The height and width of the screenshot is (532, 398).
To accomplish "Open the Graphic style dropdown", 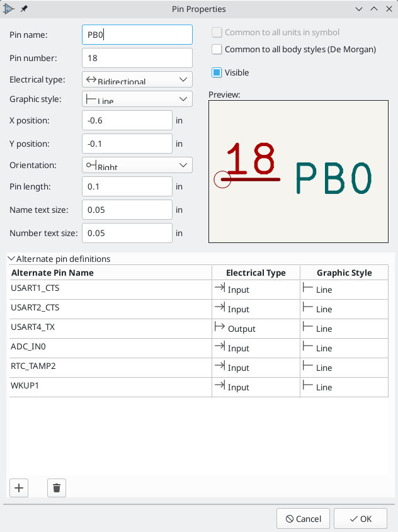I will (x=137, y=99).
